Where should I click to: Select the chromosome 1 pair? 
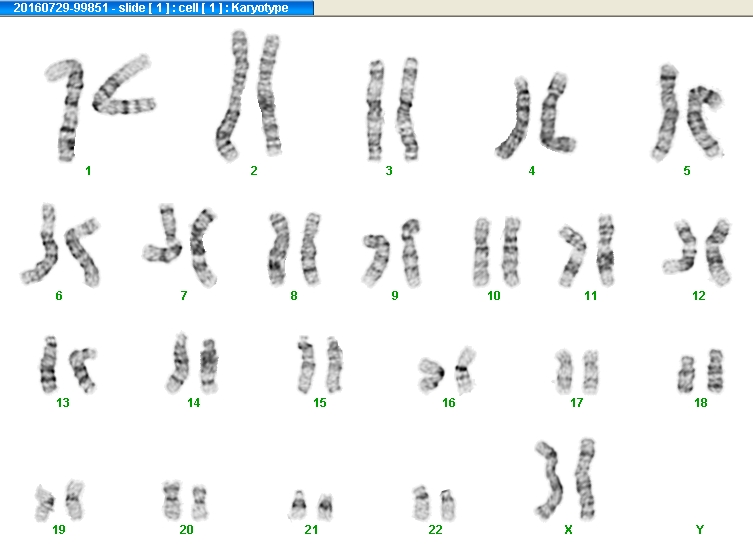[x=100, y=108]
